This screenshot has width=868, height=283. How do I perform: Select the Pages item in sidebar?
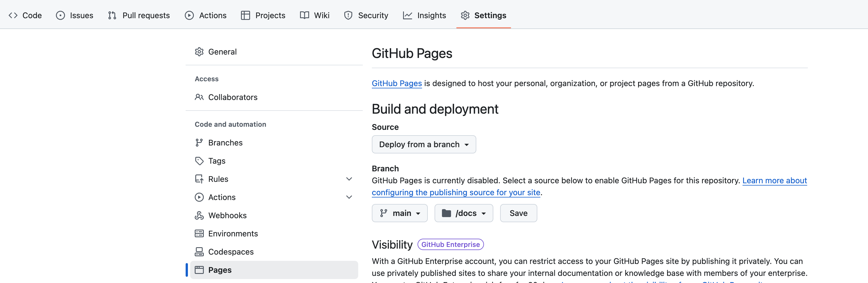point(220,270)
